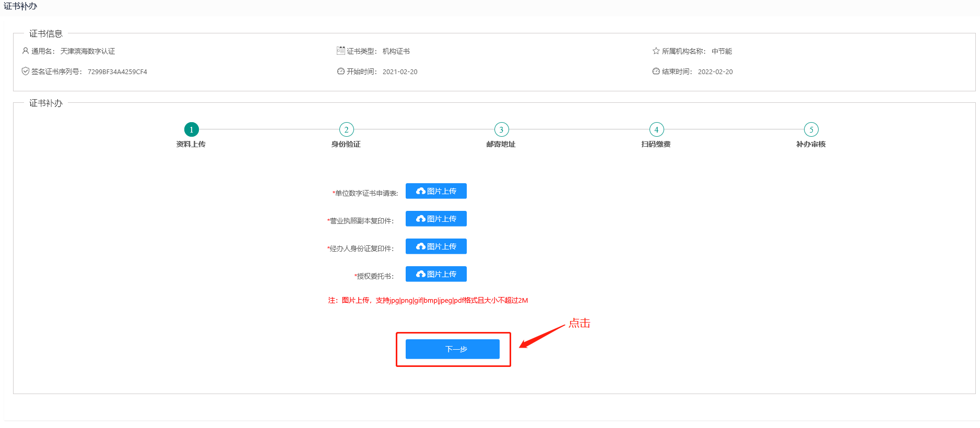Click the clock icon beside 开始时间
This screenshot has width=980, height=428.
[340, 72]
